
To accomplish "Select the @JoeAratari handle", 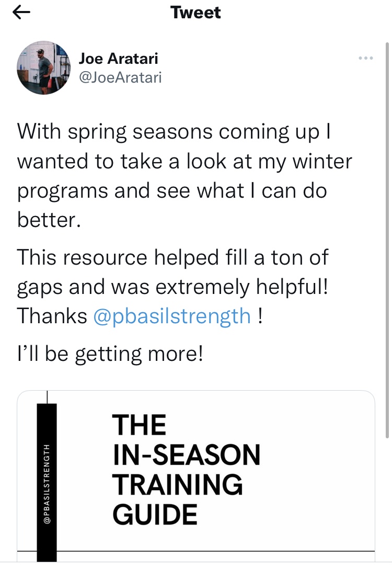I will coord(120,78).
